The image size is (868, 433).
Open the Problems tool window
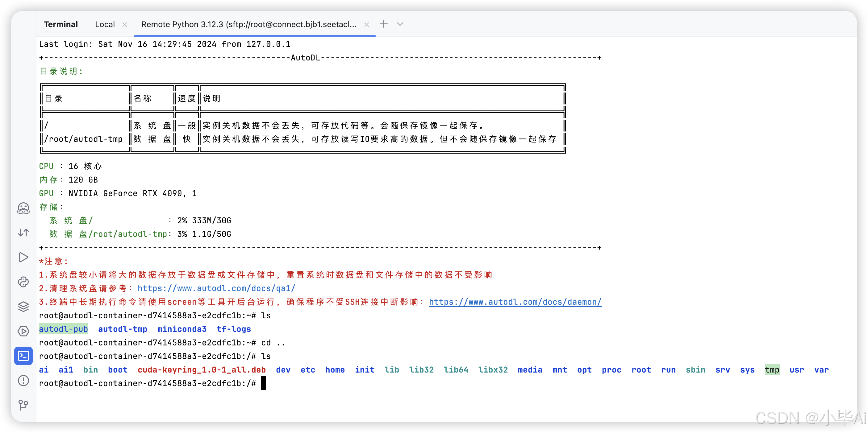tap(23, 381)
